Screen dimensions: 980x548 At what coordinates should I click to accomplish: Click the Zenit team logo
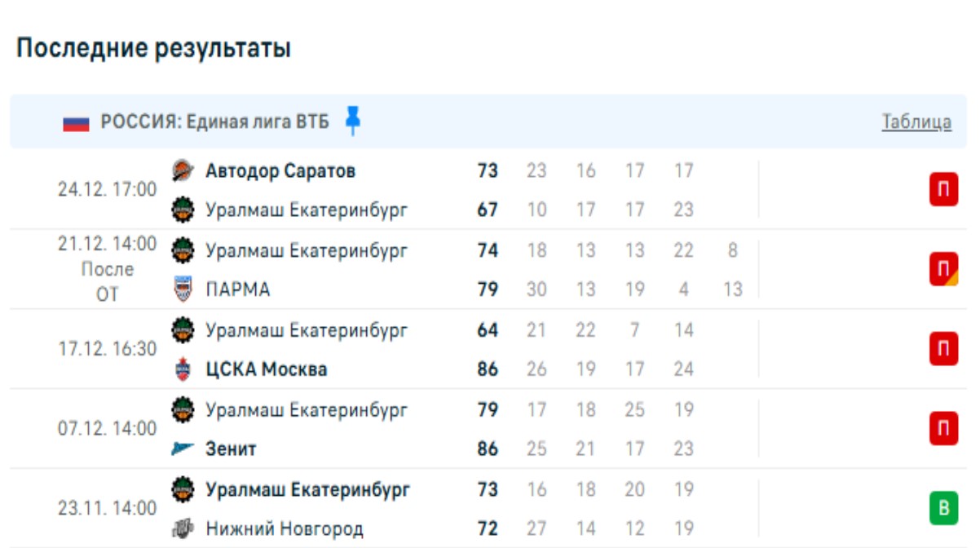tap(183, 449)
